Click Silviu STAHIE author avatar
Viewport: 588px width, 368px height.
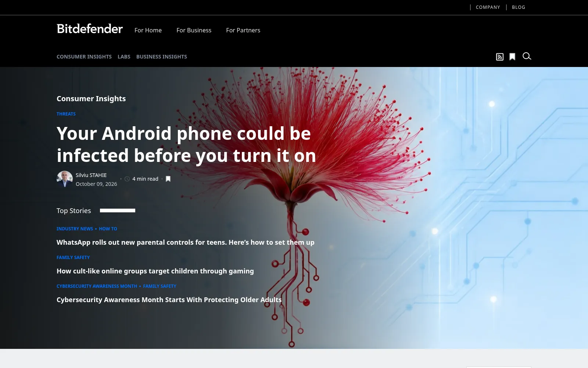click(65, 179)
